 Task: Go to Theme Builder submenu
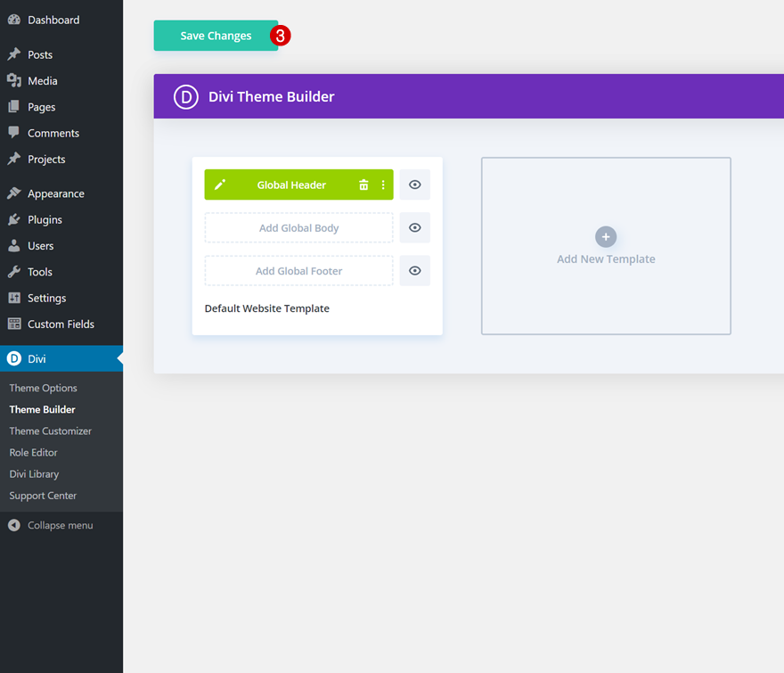pos(42,409)
